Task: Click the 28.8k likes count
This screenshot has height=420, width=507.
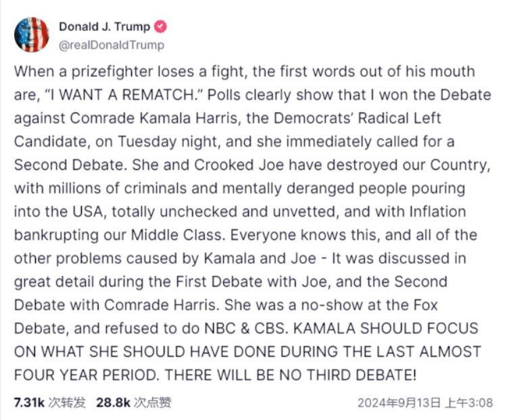Action: [x=113, y=402]
